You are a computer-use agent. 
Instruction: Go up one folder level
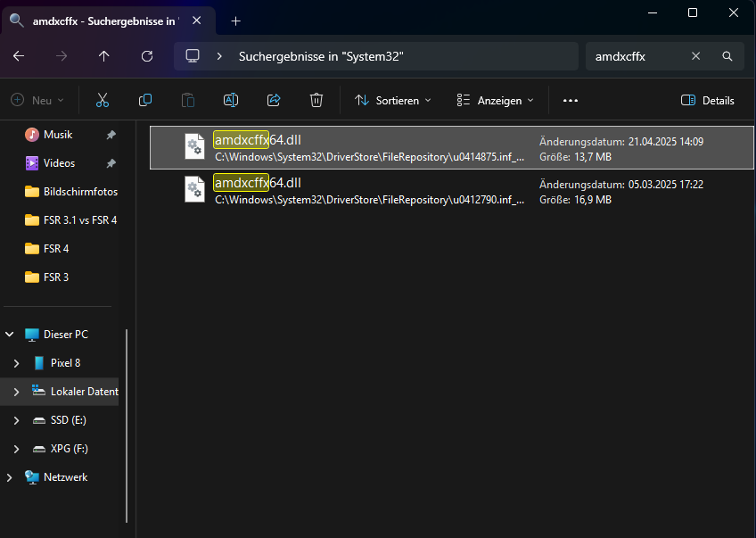(x=103, y=56)
